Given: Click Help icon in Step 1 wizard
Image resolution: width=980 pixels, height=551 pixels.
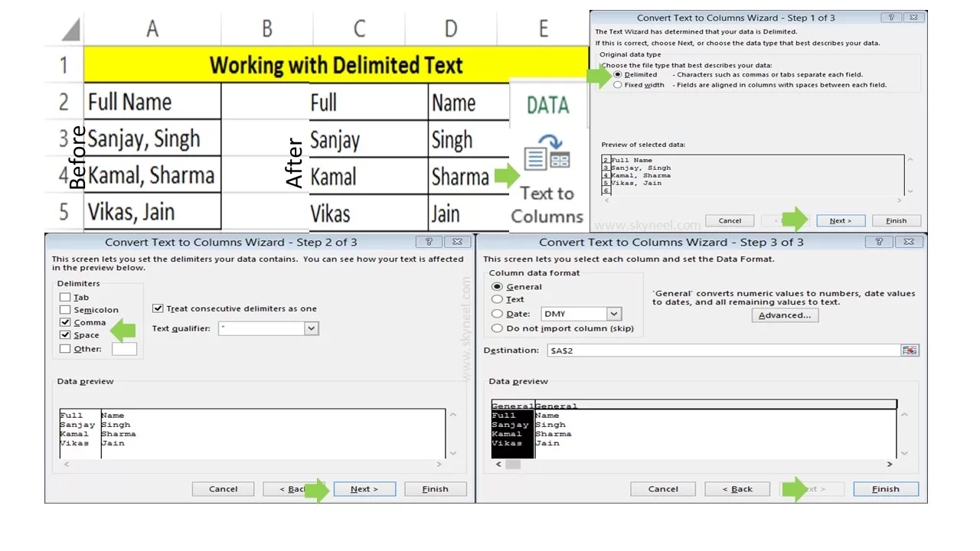Looking at the screenshot, I should pos(890,18).
